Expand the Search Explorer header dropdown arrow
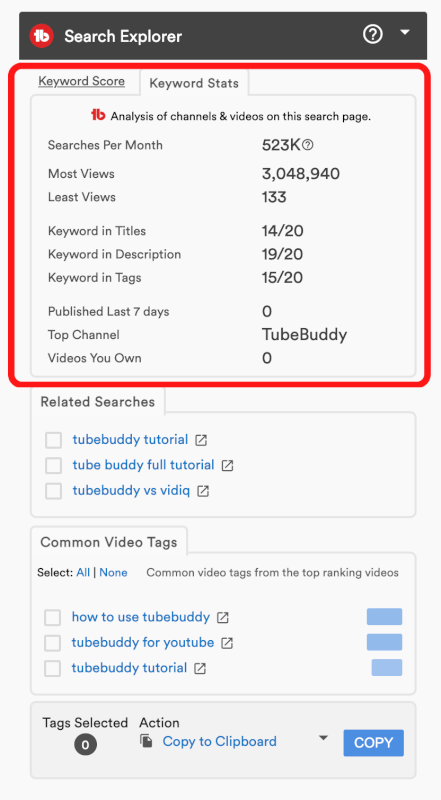The image size is (441, 800). pyautogui.click(x=405, y=33)
